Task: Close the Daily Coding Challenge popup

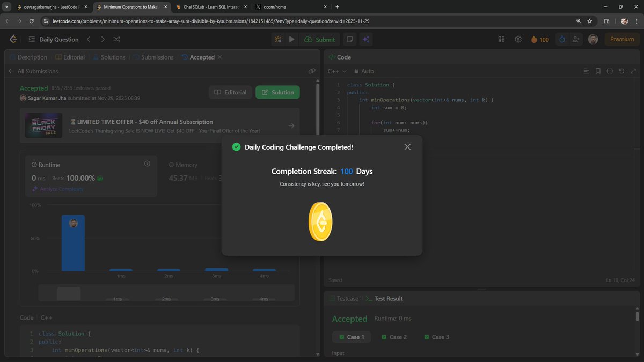Action: click(407, 147)
